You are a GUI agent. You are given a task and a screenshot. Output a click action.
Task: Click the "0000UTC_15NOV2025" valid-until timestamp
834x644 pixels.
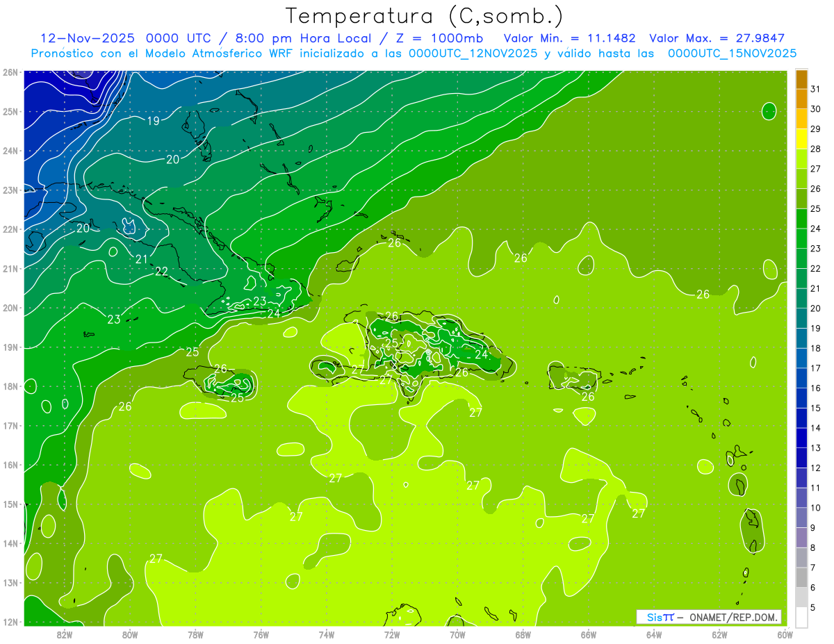[733, 53]
